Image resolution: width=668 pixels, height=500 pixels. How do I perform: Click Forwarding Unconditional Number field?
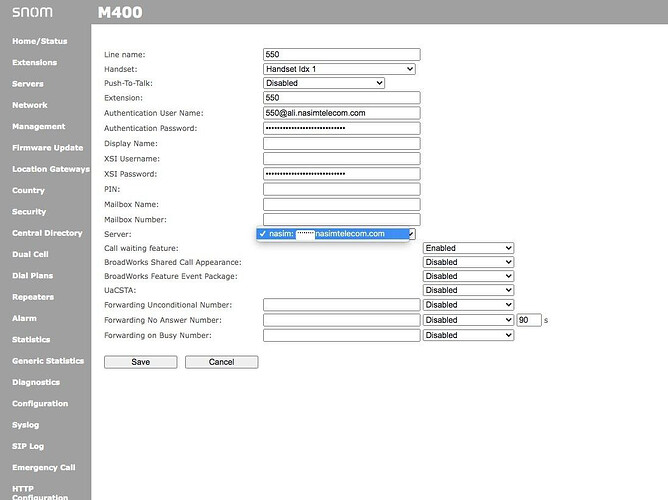click(x=342, y=305)
